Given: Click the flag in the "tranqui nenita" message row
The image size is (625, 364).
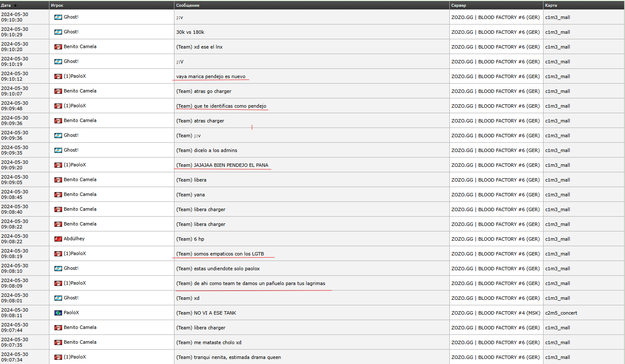Looking at the screenshot, I should click(58, 357).
